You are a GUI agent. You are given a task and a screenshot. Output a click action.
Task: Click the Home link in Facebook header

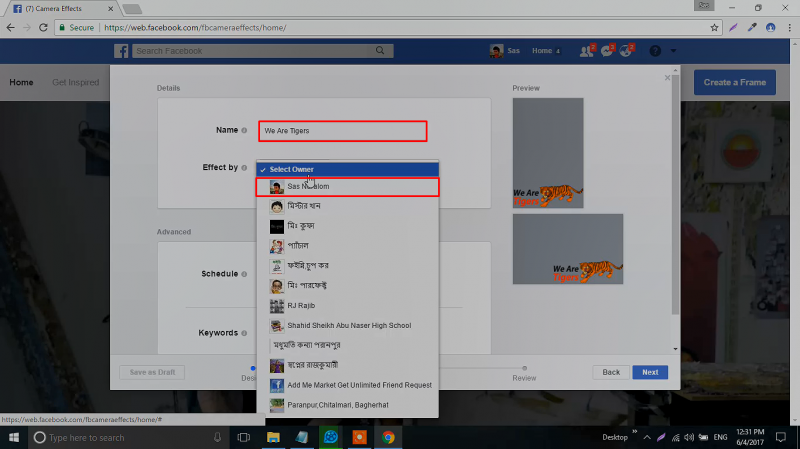click(542, 51)
